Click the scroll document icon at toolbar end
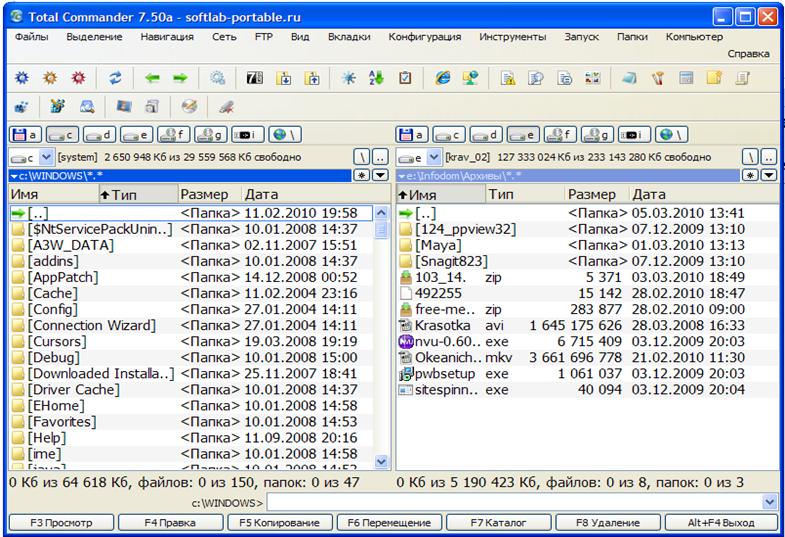The width and height of the screenshot is (785, 537). (742, 78)
